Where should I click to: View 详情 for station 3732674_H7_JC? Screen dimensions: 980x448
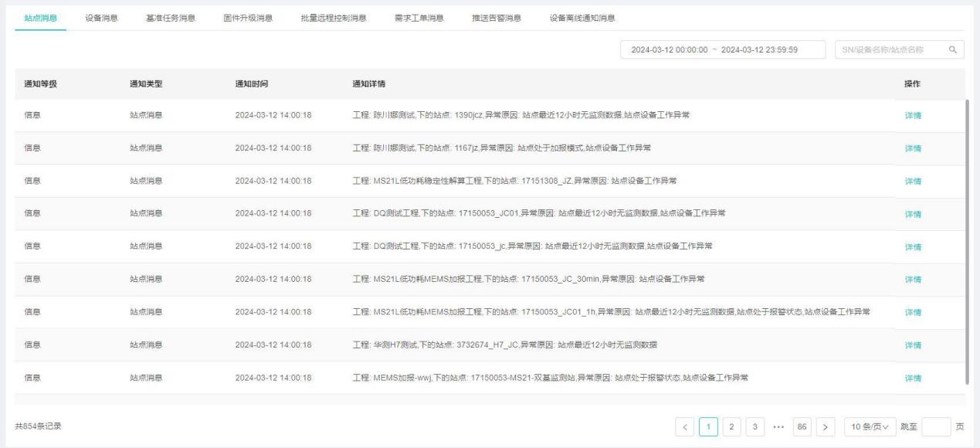tap(913, 345)
